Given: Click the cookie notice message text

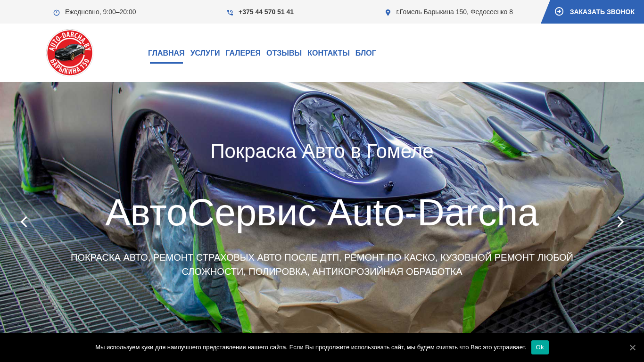Looking at the screenshot, I should pos(311,347).
